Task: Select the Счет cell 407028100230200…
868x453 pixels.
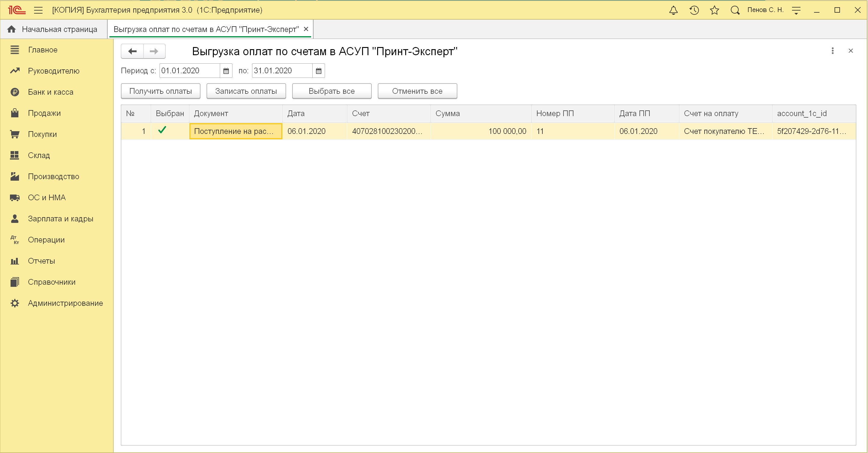Action: 389,131
